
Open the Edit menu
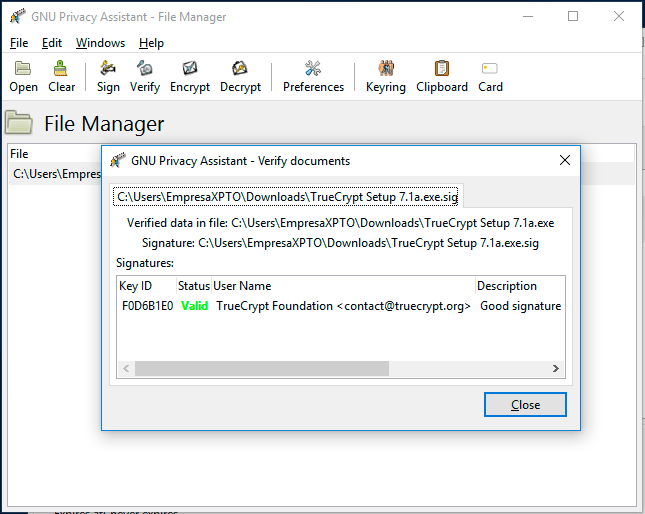pyautogui.click(x=52, y=43)
